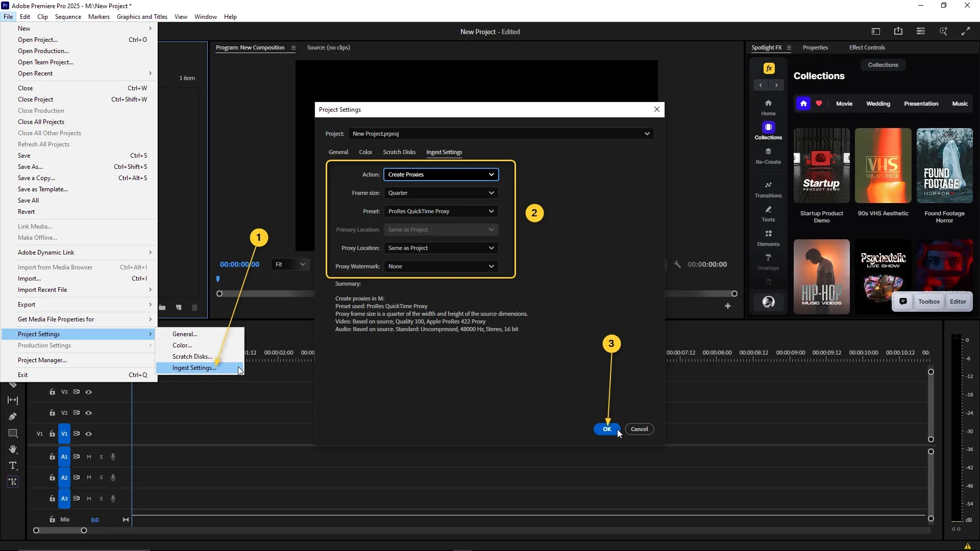The image size is (980, 551).
Task: Select the Pen tool in the timeline toolbar
Action: click(x=13, y=417)
